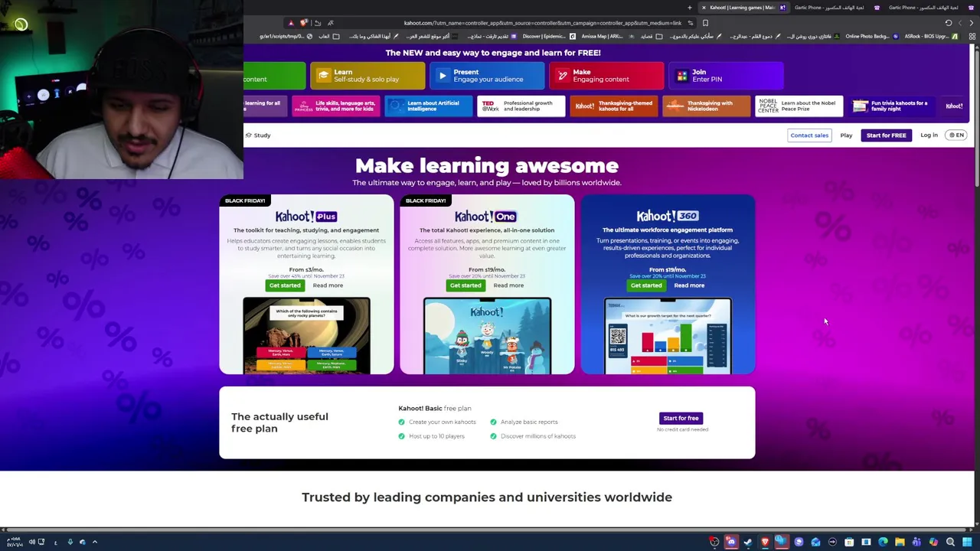The image size is (980, 551).
Task: Open the rocky planets quiz preview image
Action: (306, 336)
